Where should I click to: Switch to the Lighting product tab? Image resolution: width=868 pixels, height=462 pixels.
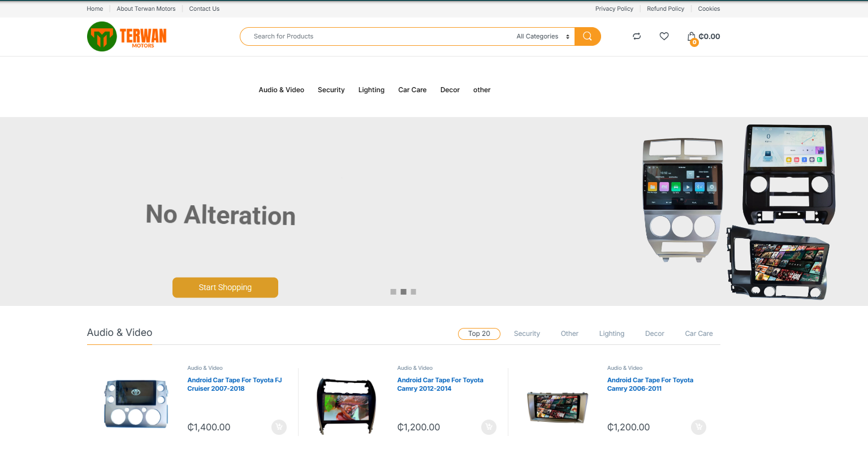(x=612, y=334)
